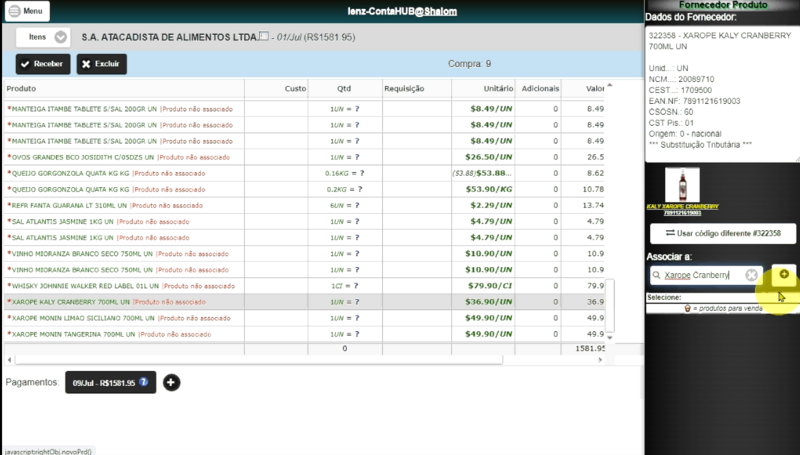Open the Selecione results list
The image size is (800, 455).
(x=722, y=297)
